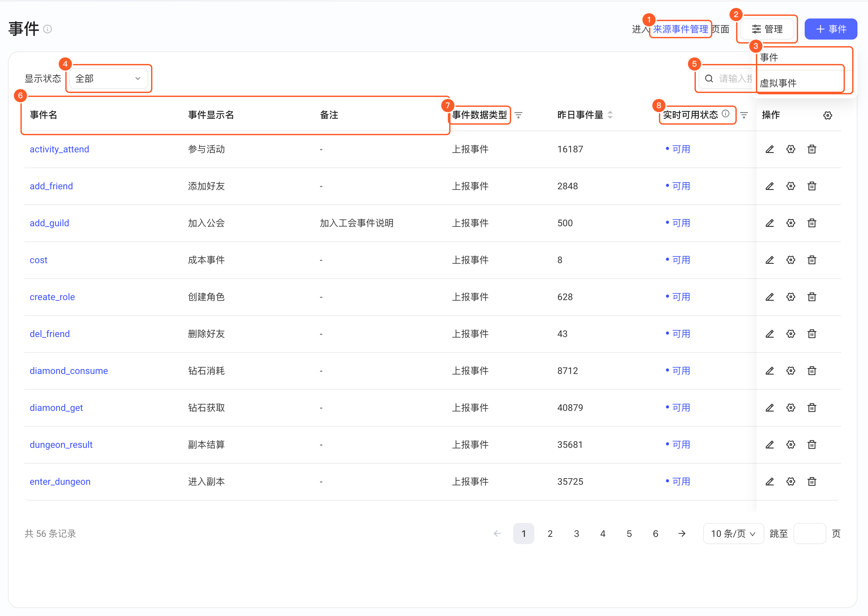
Task: Open column settings gear in 操作 header
Action: (828, 115)
